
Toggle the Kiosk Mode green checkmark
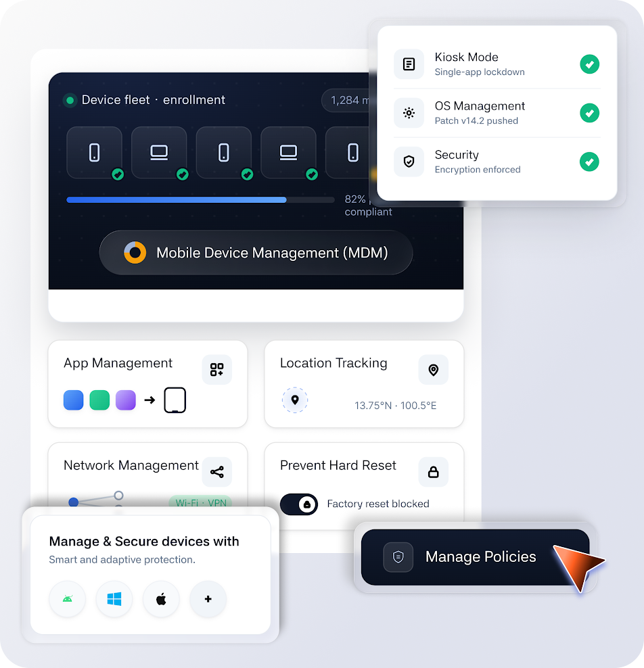point(589,64)
